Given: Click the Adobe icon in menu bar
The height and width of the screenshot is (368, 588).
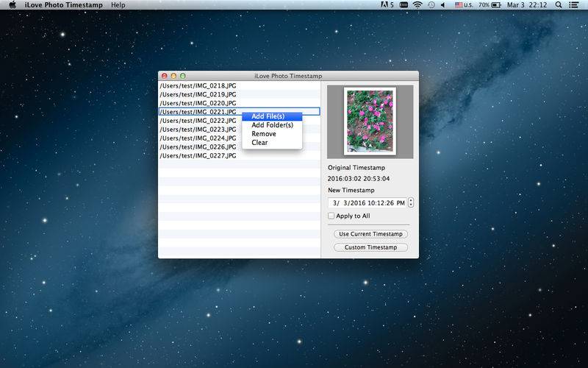Looking at the screenshot, I should click(387, 5).
